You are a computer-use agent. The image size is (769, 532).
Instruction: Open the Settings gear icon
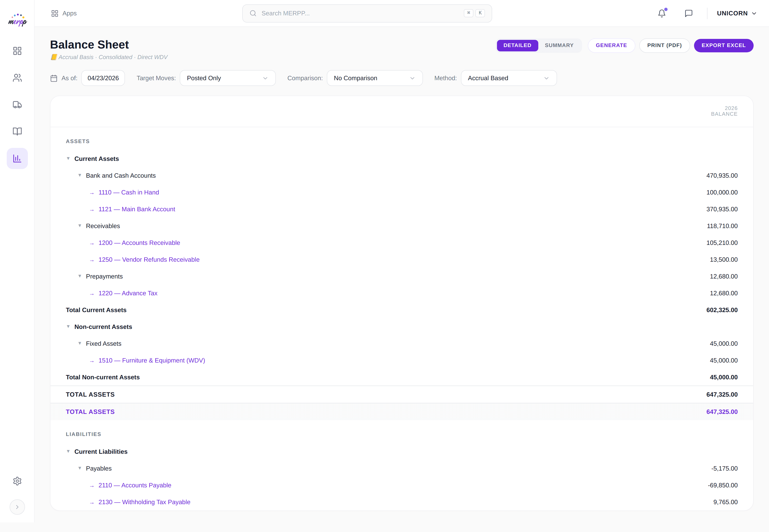click(17, 481)
